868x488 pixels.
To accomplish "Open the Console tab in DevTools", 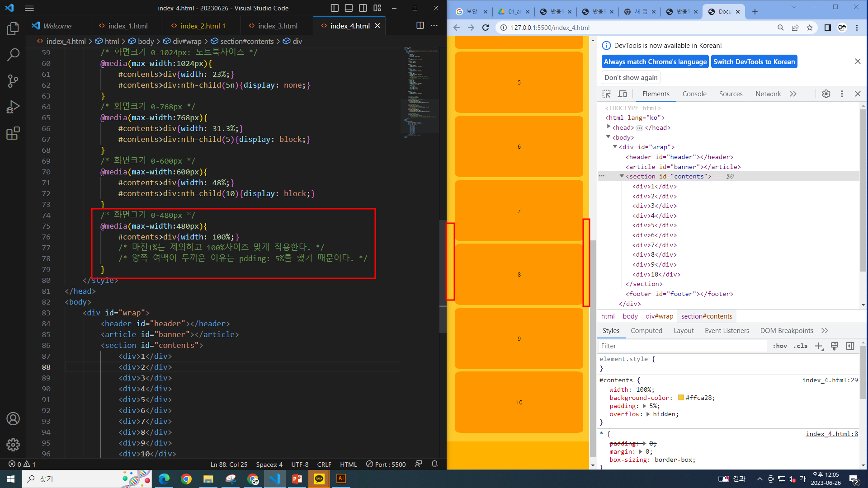I will tap(694, 94).
